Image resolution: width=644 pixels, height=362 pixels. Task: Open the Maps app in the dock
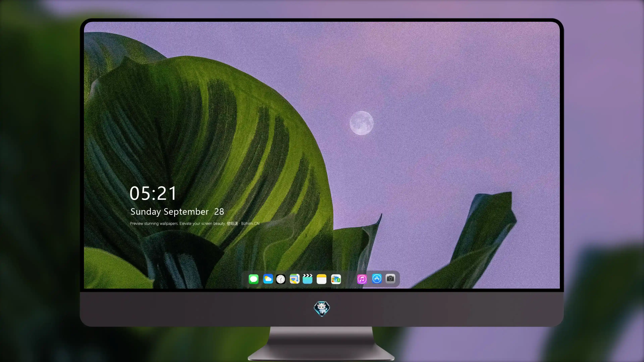coord(294,279)
